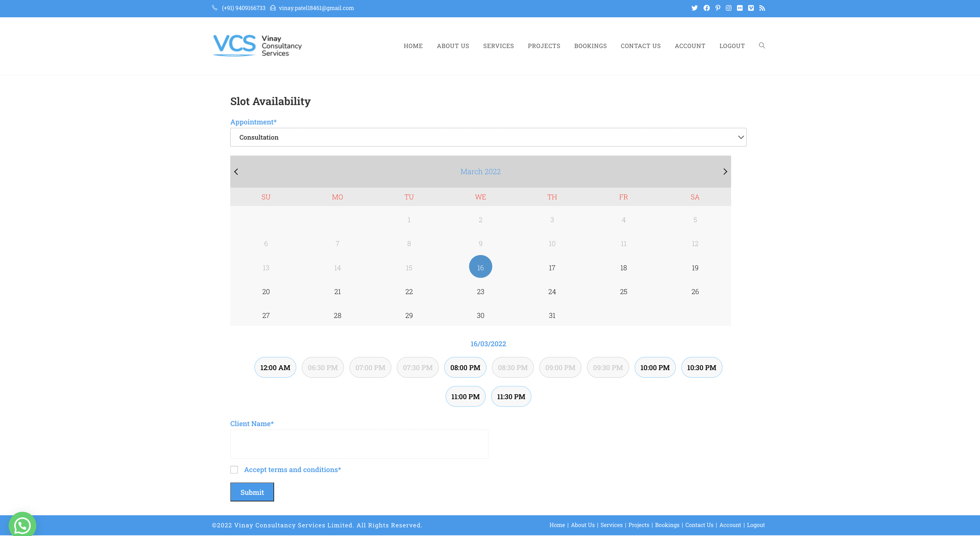The height and width of the screenshot is (536, 980).
Task: Open the Pinterest icon in the header
Action: tap(718, 8)
